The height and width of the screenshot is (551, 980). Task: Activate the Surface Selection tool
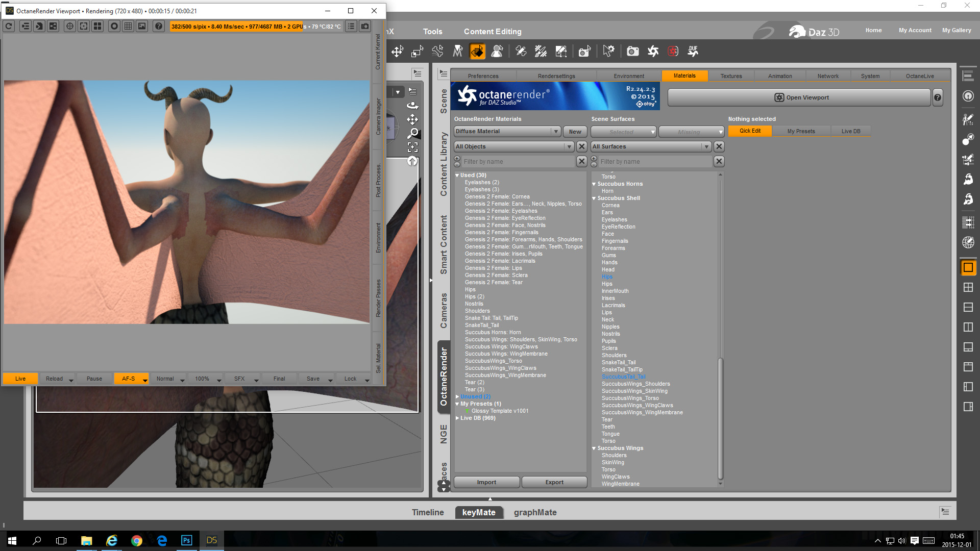477,51
